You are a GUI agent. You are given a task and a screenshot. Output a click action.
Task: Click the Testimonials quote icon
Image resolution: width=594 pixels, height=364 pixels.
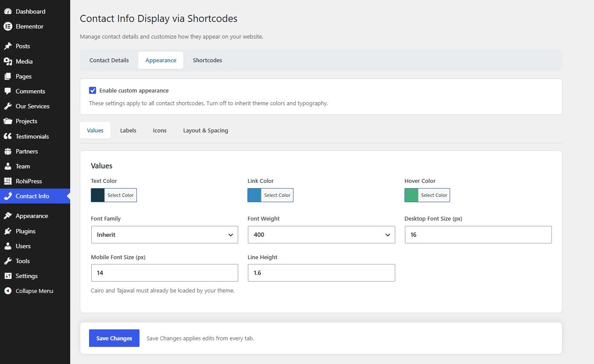[x=7, y=136]
